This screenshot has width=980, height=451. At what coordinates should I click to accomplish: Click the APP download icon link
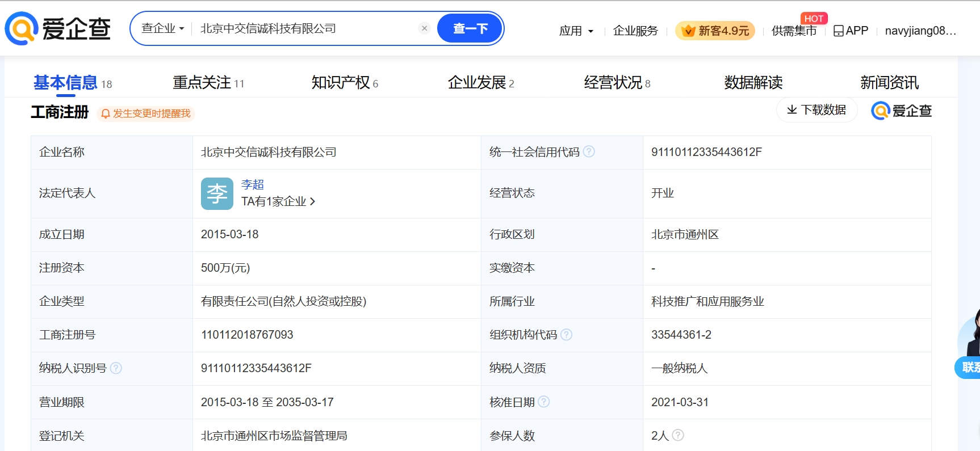pyautogui.click(x=851, y=31)
